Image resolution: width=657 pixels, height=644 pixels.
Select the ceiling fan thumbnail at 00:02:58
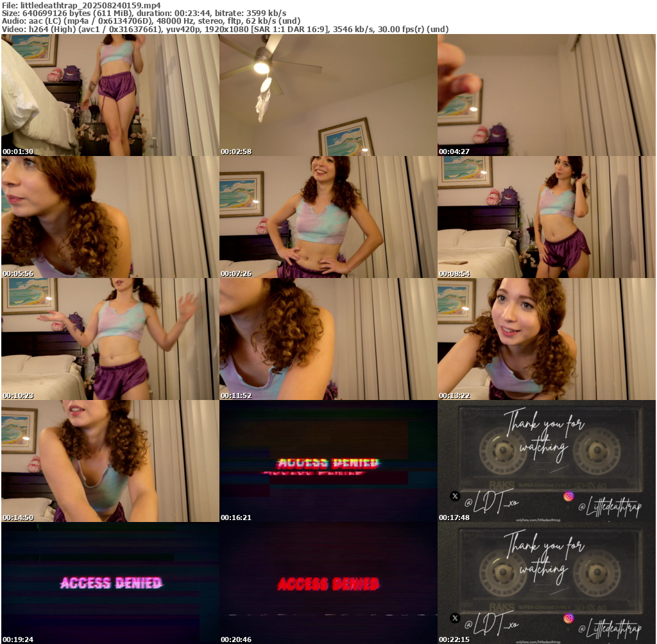328,95
